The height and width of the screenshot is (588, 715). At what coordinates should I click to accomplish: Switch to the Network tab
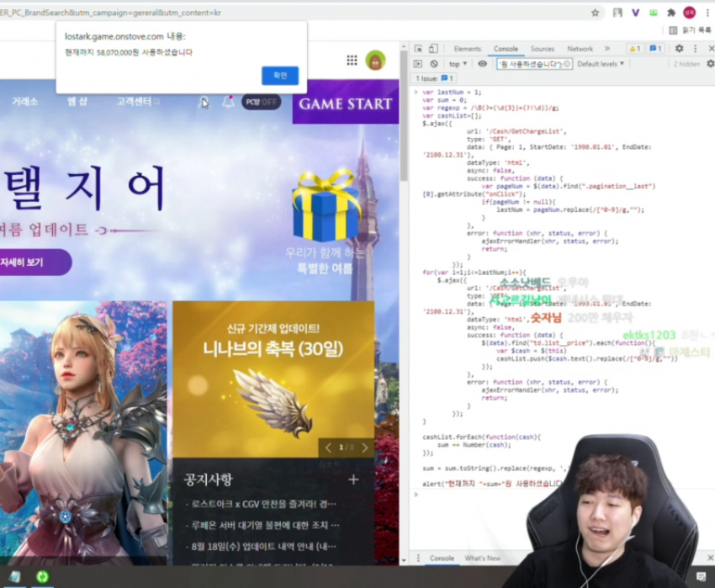click(x=580, y=49)
